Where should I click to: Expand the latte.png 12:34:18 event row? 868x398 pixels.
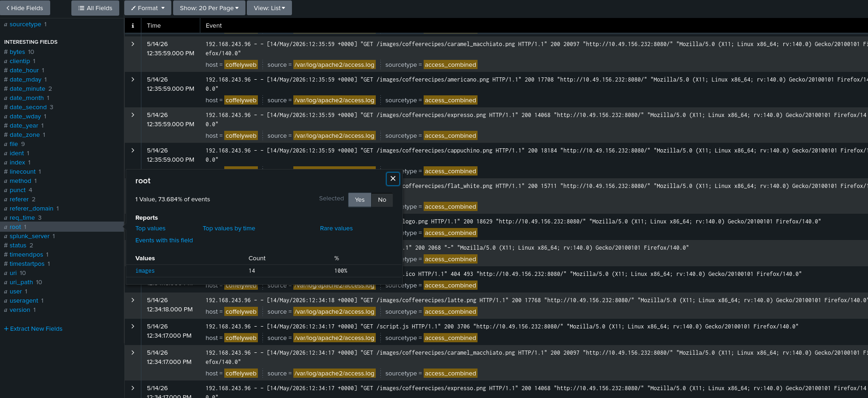point(133,300)
